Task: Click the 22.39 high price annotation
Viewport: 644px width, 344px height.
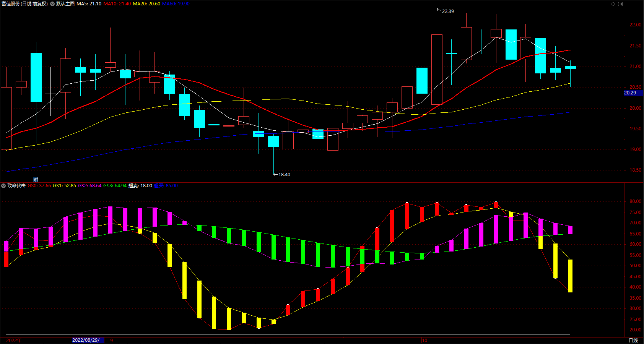Action: tap(448, 11)
